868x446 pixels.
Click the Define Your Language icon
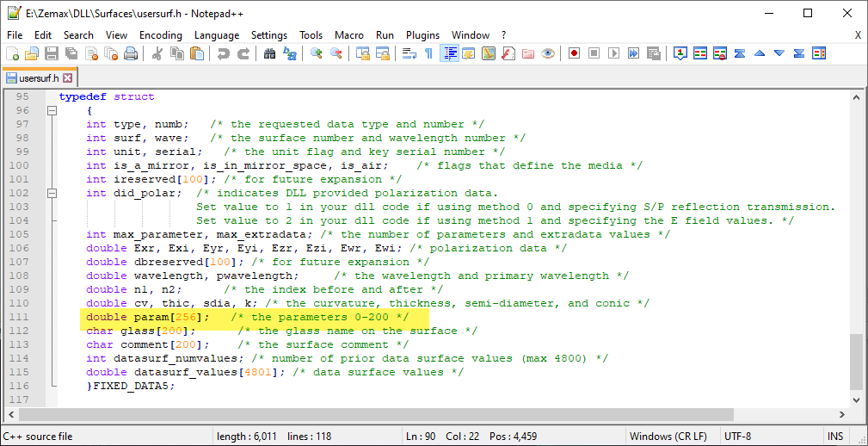[468, 53]
